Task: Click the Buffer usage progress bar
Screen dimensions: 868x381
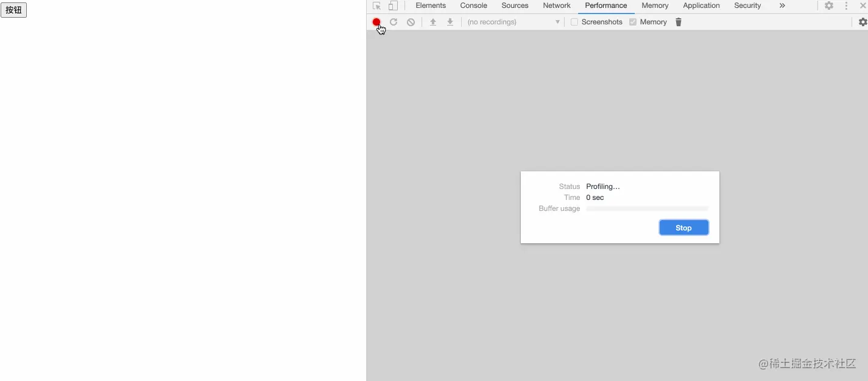Action: coord(647,208)
